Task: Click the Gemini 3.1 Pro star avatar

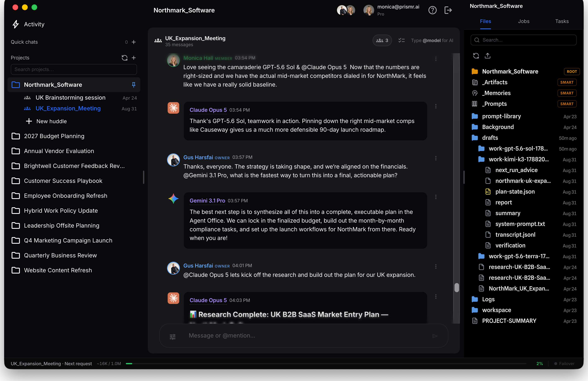Action: point(173,199)
